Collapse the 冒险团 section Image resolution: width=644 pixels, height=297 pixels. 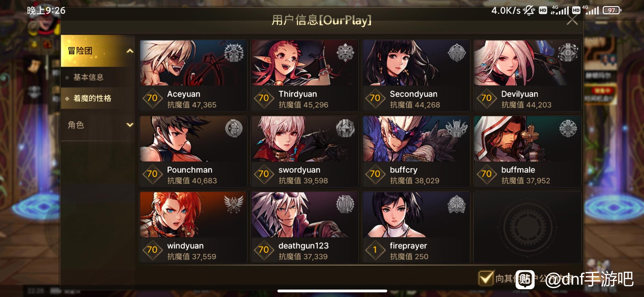coord(130,51)
